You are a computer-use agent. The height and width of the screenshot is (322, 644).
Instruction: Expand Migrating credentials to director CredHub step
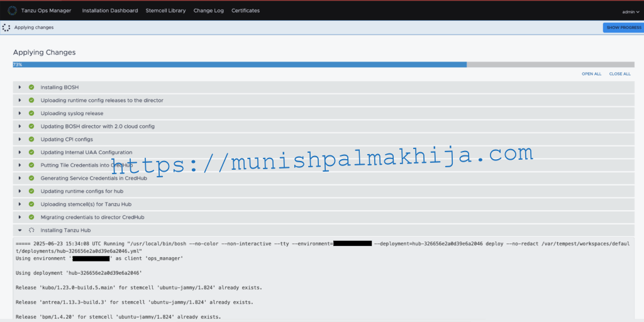[x=19, y=217]
